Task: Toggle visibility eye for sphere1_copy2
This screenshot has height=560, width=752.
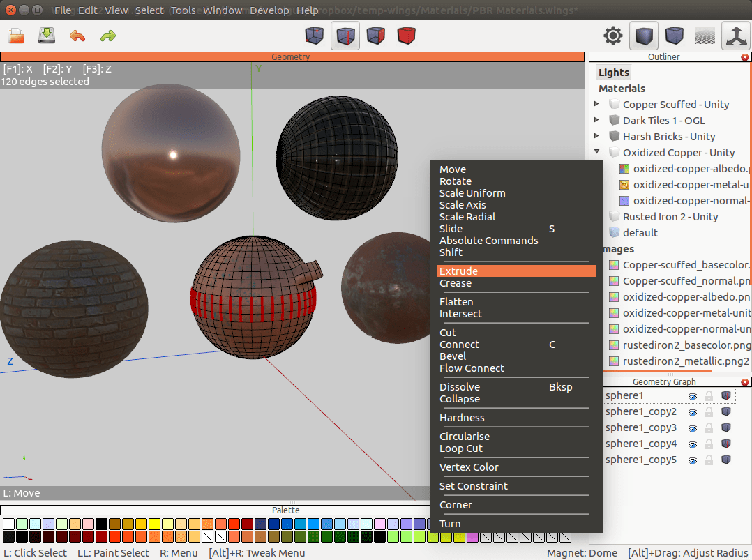Action: click(x=693, y=412)
